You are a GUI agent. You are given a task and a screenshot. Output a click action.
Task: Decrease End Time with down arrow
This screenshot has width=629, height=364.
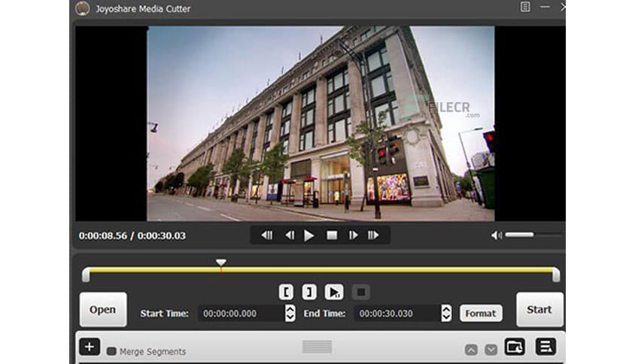pos(446,317)
